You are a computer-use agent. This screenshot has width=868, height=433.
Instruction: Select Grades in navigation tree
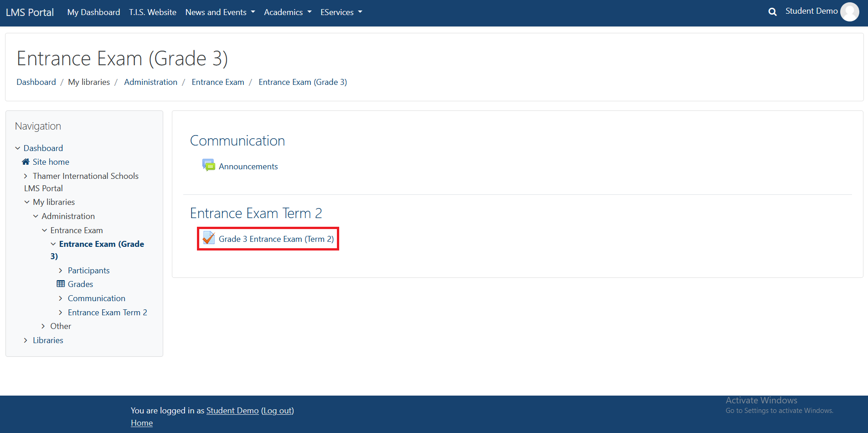[81, 284]
